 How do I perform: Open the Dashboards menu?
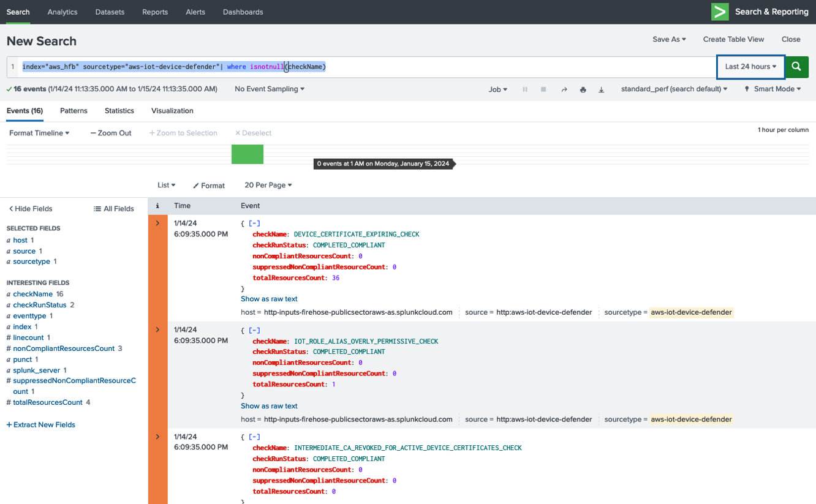[243, 12]
